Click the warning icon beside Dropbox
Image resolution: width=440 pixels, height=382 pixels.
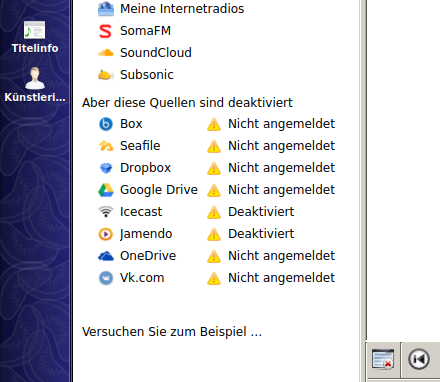click(x=214, y=168)
